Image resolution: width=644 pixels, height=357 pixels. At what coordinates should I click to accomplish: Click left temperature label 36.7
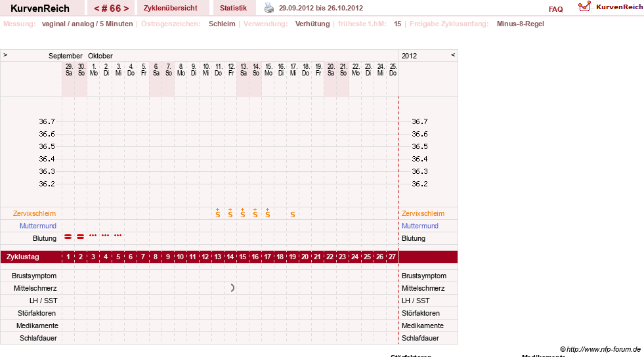click(x=47, y=121)
